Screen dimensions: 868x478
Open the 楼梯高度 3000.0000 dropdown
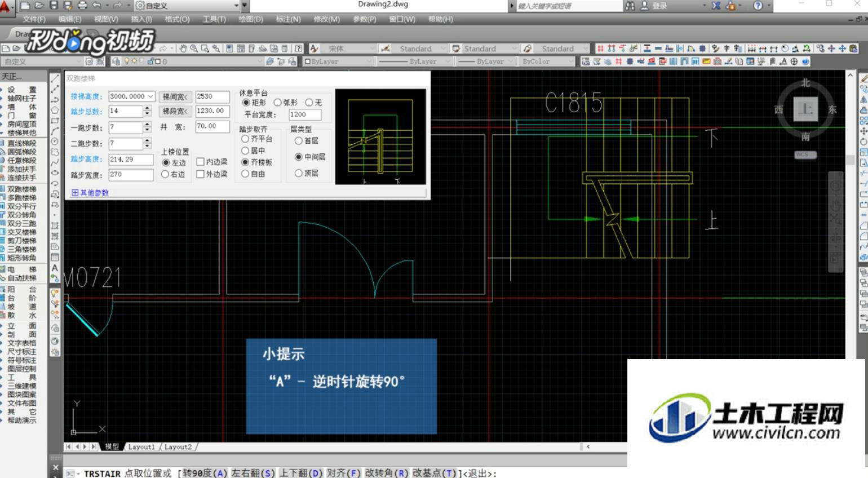tap(150, 96)
